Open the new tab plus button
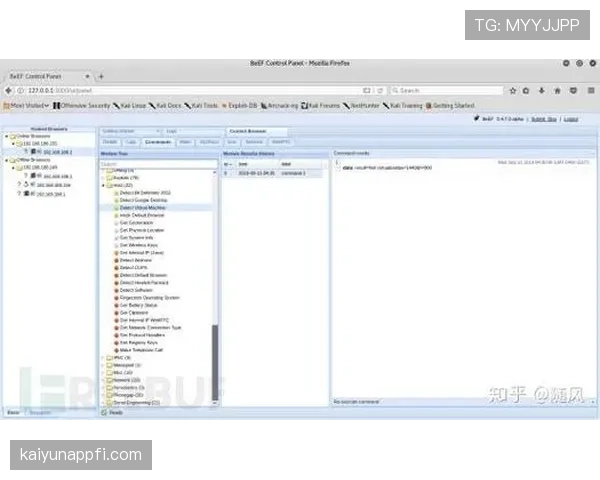 pyautogui.click(x=100, y=76)
